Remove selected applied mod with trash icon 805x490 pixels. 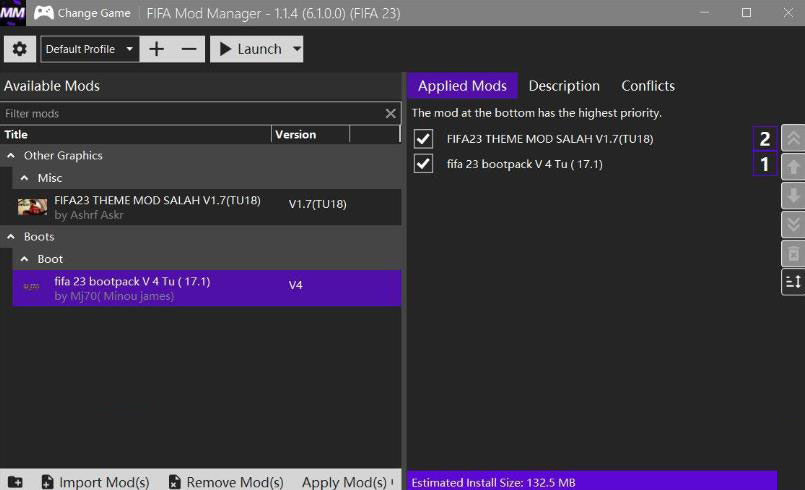pyautogui.click(x=793, y=253)
